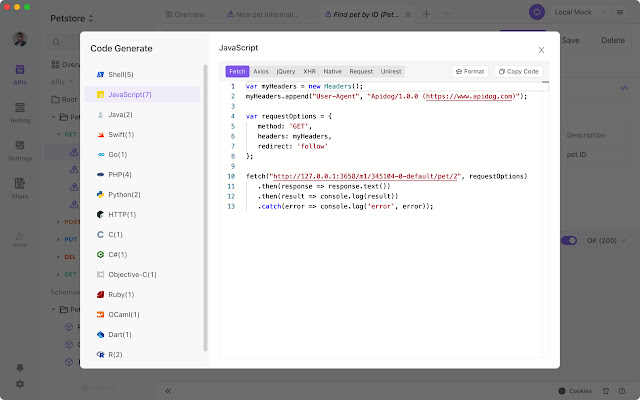Click the purple refresh circle icon

537,12
